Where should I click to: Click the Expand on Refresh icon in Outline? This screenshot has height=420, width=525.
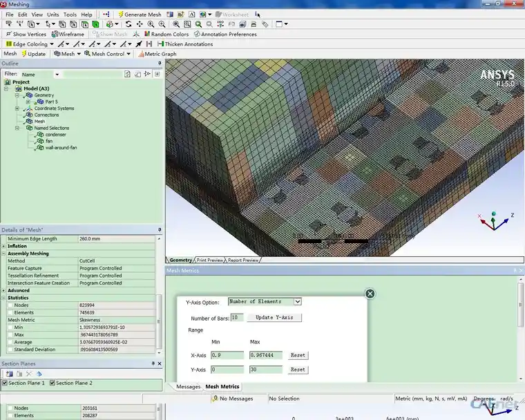(157, 74)
